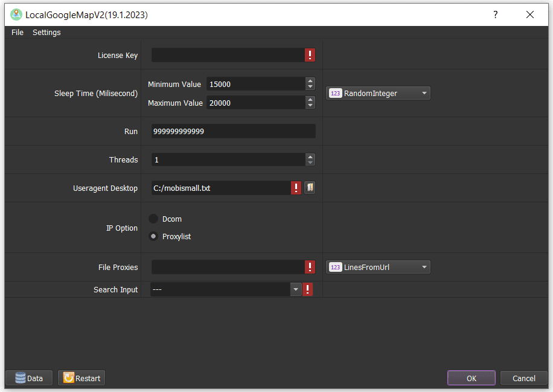Click the Useragent Desktop path field
Image resolution: width=553 pixels, height=392 pixels.
point(221,188)
